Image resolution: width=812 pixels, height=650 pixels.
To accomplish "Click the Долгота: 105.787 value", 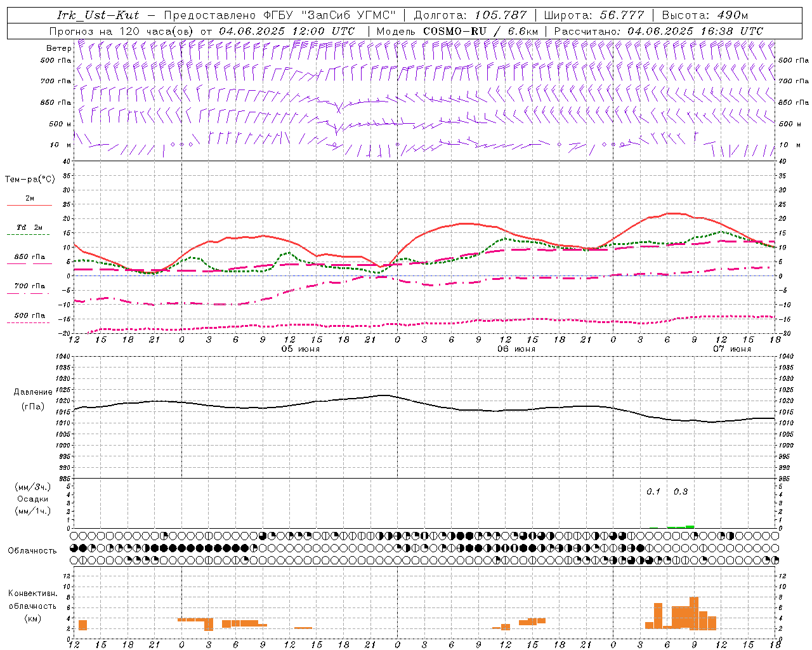I will pos(469,15).
